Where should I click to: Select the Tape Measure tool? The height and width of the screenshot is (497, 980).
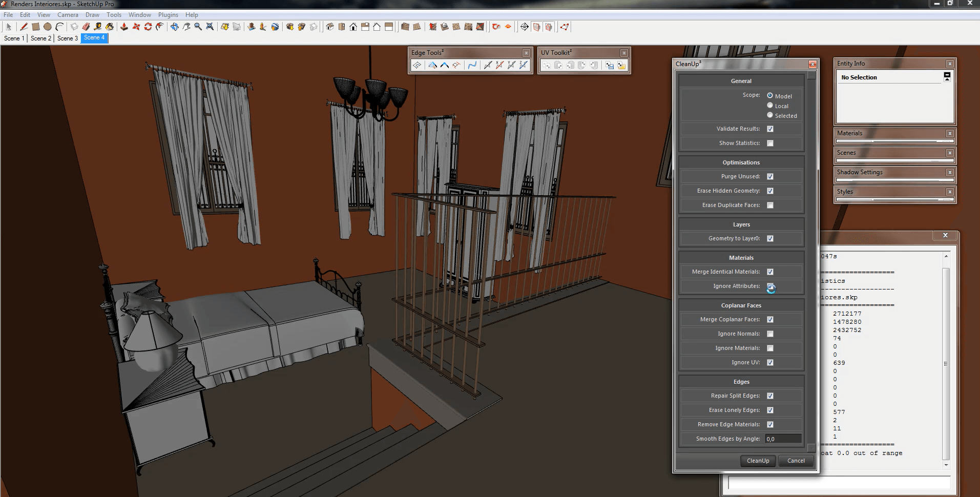click(98, 27)
